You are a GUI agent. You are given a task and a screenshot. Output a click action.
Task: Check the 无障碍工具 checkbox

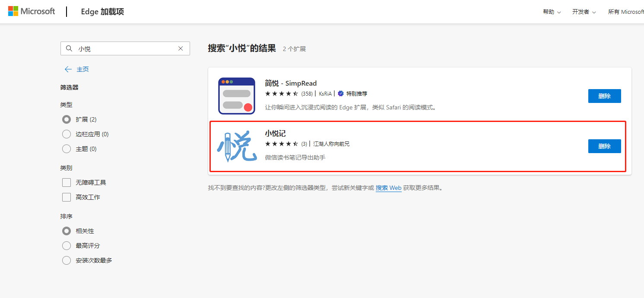pos(67,183)
